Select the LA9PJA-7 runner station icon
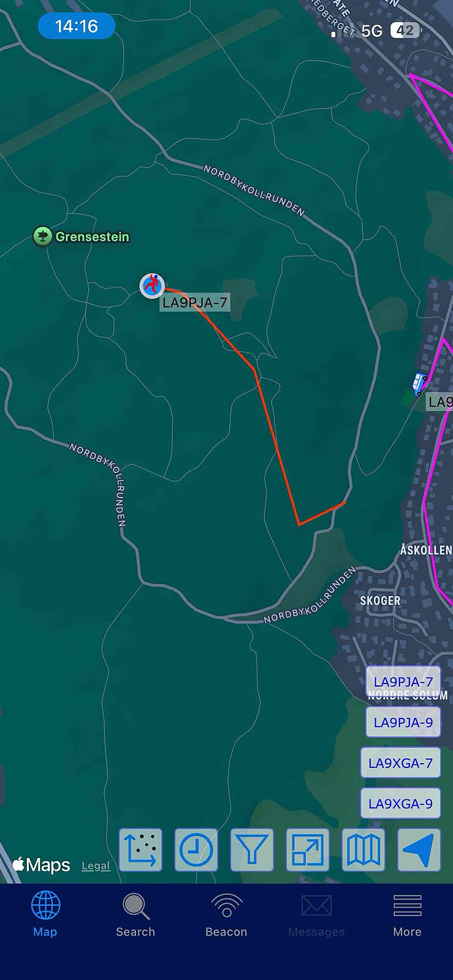Screen dimensions: 453x980 (x=152, y=285)
